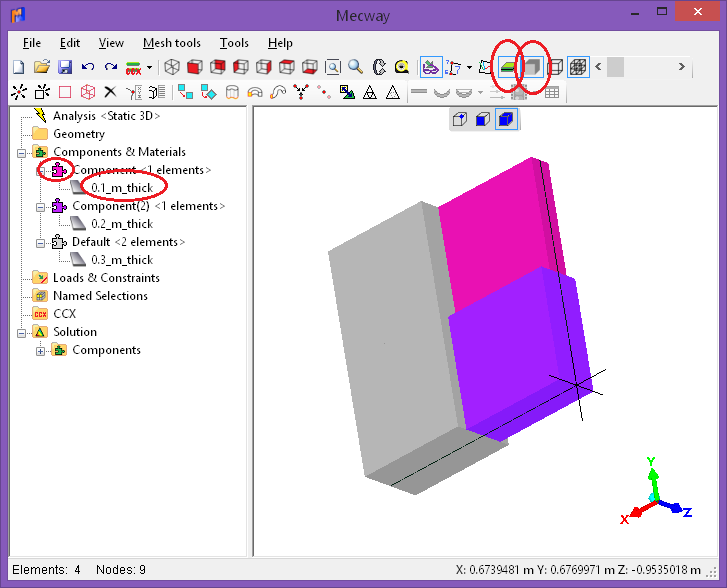This screenshot has height=588, width=727.
Task: Toggle the green shell thickness display
Action: pos(508,68)
